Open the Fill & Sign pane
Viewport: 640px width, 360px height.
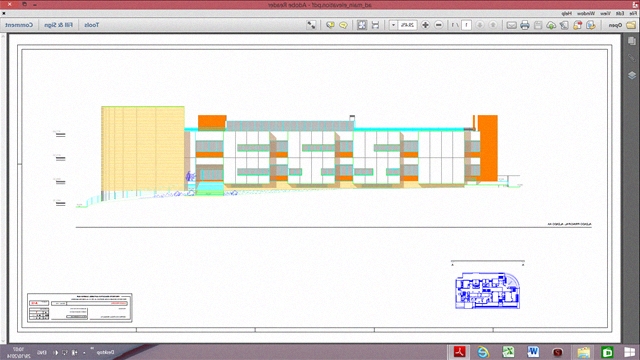tap(58, 25)
